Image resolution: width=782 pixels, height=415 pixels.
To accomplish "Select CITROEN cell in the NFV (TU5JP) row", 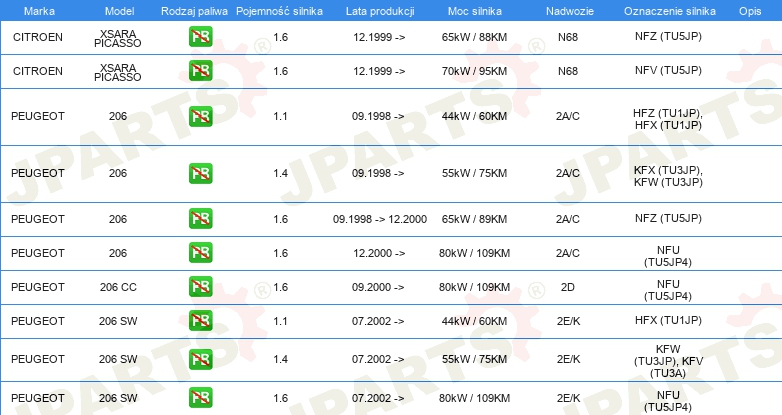I will 38,71.
